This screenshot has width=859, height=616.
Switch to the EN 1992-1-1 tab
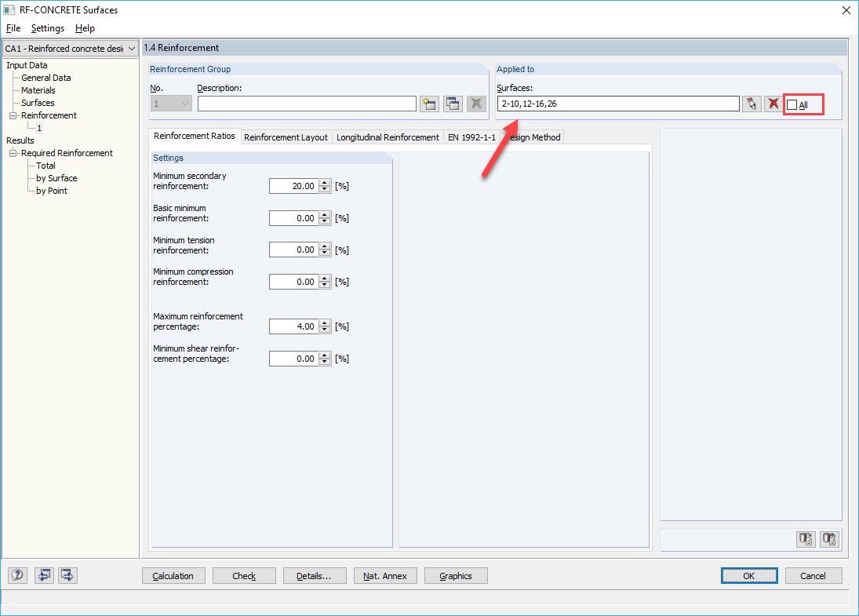pyautogui.click(x=471, y=137)
